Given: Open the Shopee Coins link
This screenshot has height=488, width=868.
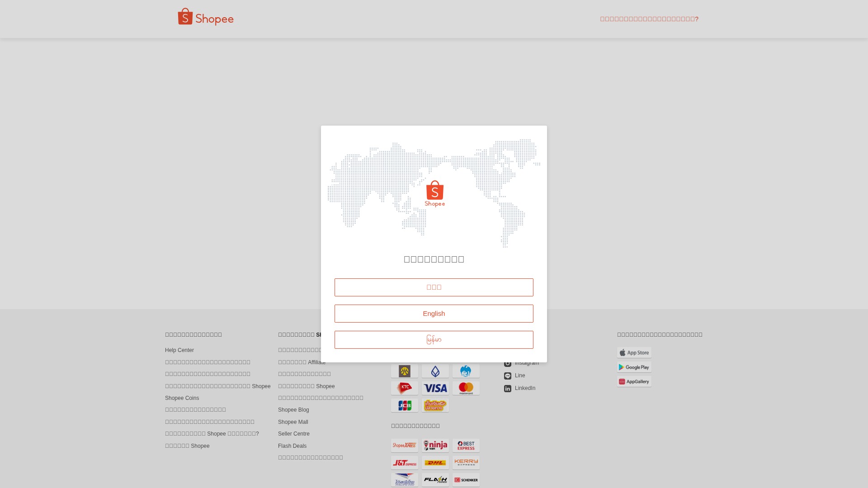Looking at the screenshot, I should pos(182,398).
